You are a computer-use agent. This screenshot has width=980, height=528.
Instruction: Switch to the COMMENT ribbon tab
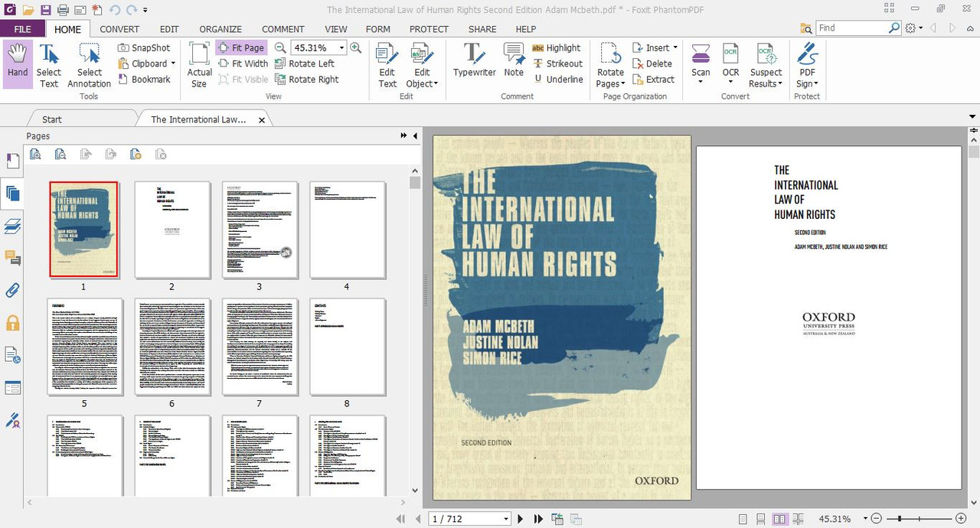click(x=283, y=29)
